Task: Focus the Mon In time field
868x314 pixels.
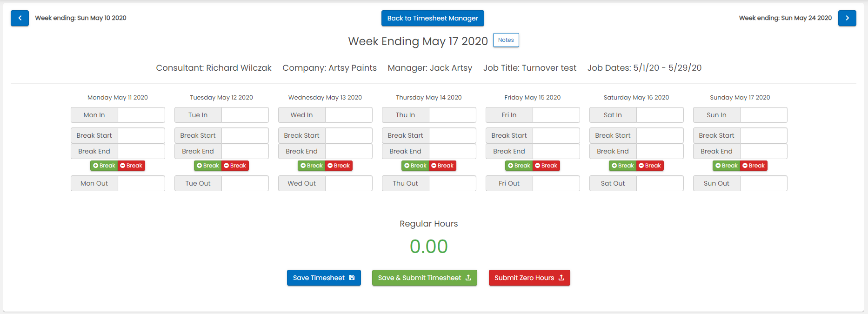Action: tap(141, 115)
